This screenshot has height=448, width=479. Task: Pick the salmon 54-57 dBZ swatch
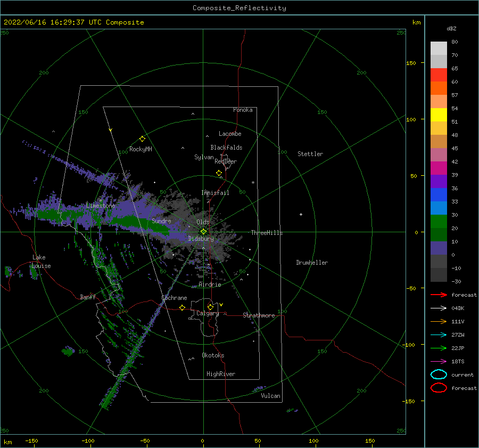pos(439,101)
